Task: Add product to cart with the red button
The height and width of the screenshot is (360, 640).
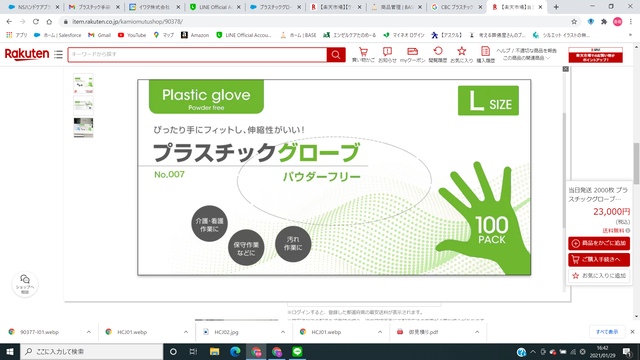Action: 599,243
